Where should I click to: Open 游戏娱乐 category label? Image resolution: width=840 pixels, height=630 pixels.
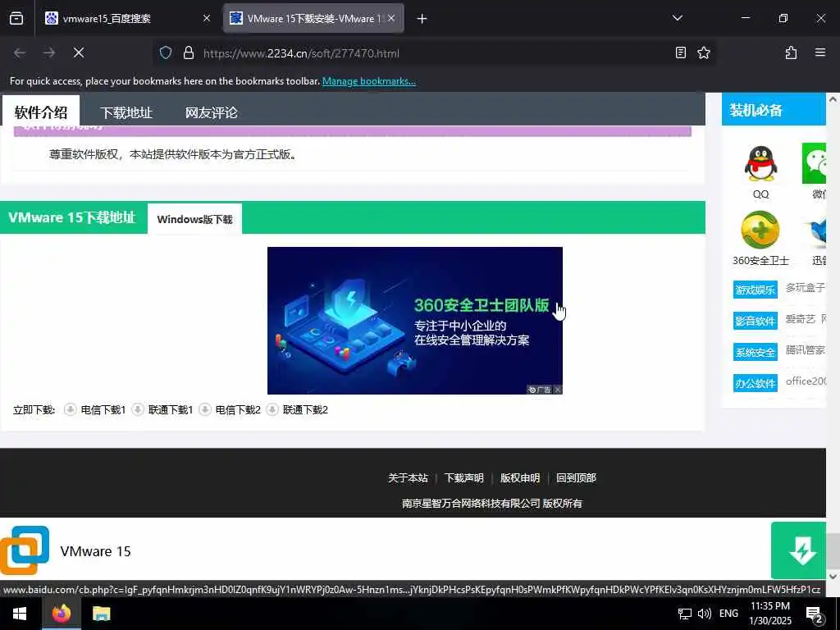tap(755, 290)
